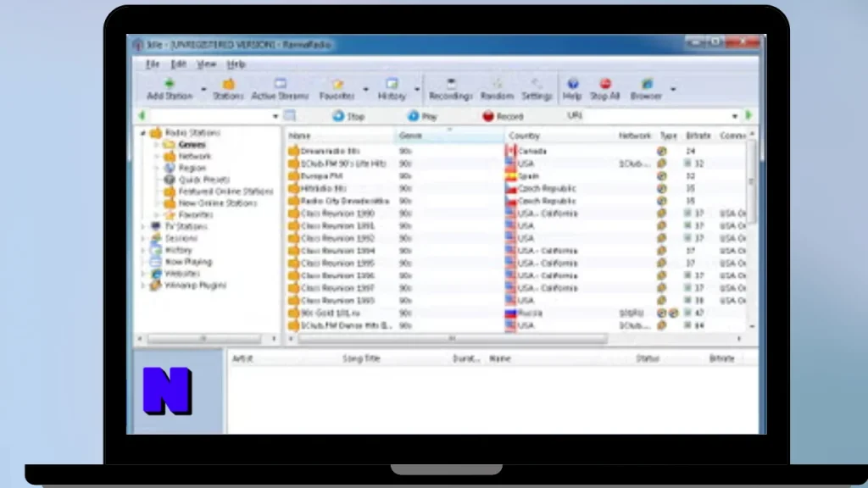This screenshot has width=868, height=488.
Task: Select the Region tree item
Action: [192, 168]
